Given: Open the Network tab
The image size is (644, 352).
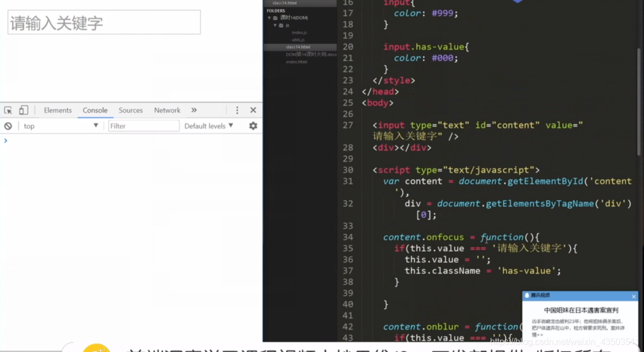Looking at the screenshot, I should pos(167,110).
